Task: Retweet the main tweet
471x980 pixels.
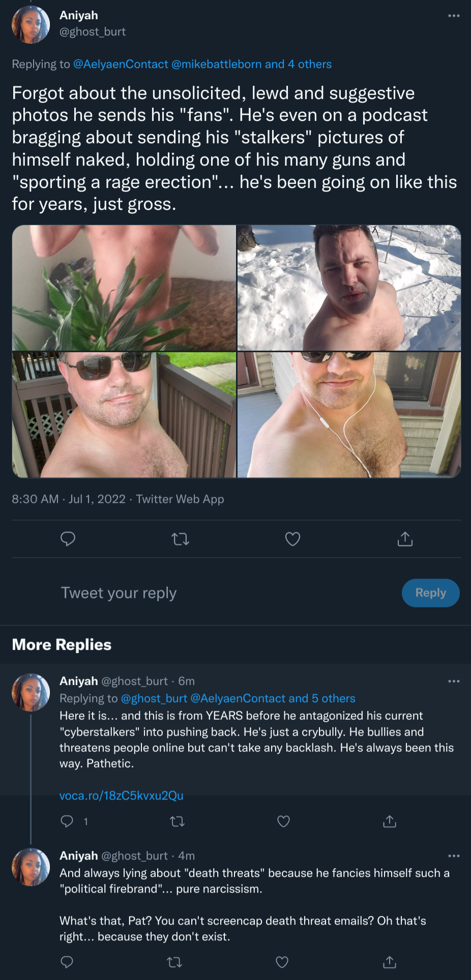Action: [x=181, y=539]
